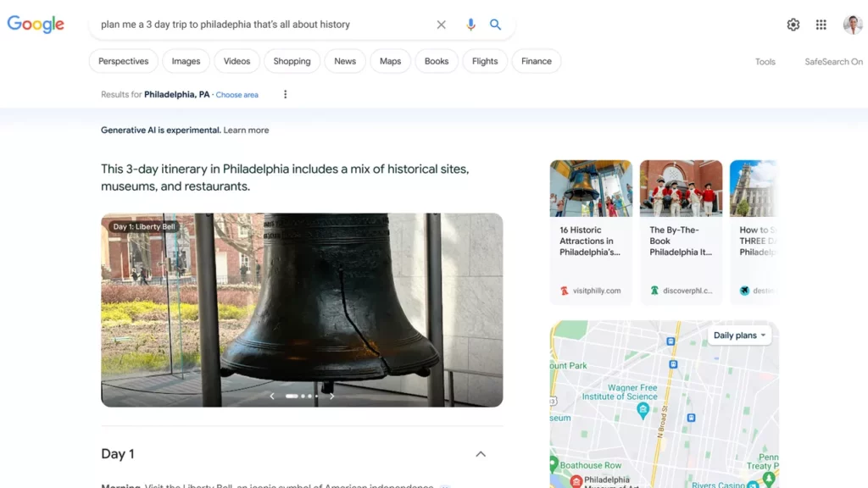Start voice search with microphone icon
The width and height of the screenshot is (868, 488).
470,25
